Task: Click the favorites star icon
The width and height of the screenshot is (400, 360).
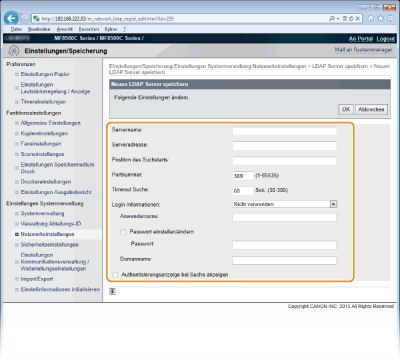Action: point(380,19)
